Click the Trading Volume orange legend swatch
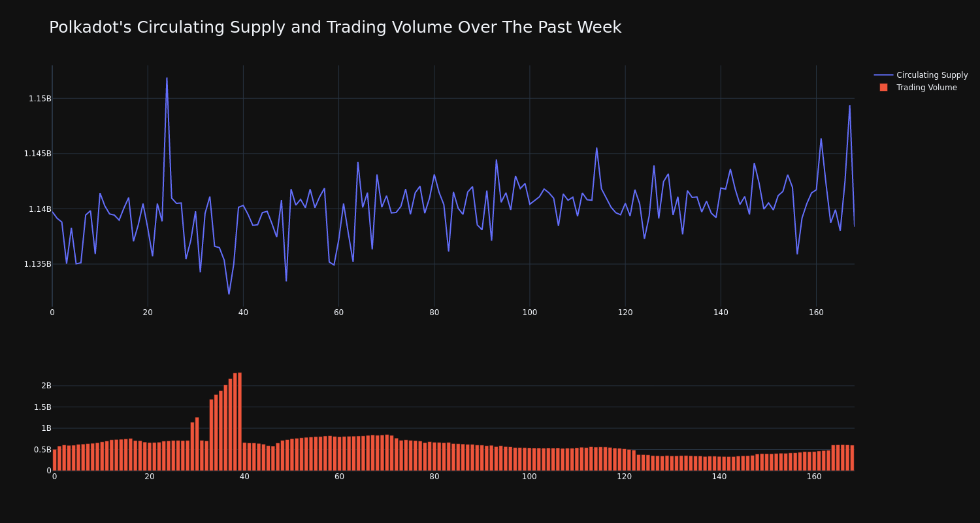 (883, 88)
